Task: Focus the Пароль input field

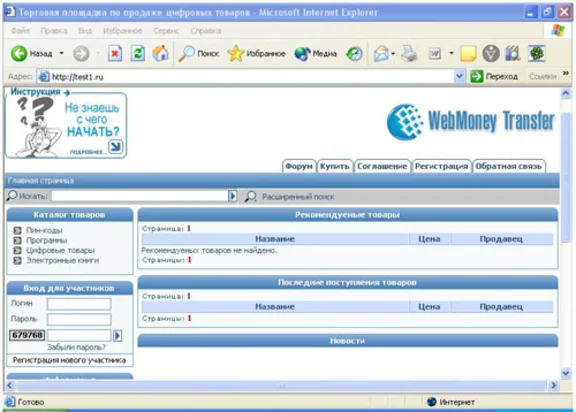Action: coord(79,319)
